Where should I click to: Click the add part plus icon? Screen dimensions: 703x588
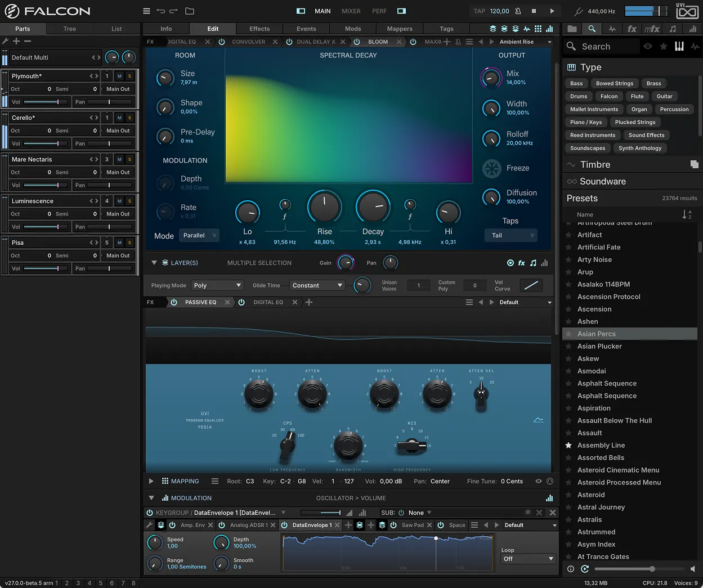[x=16, y=41]
